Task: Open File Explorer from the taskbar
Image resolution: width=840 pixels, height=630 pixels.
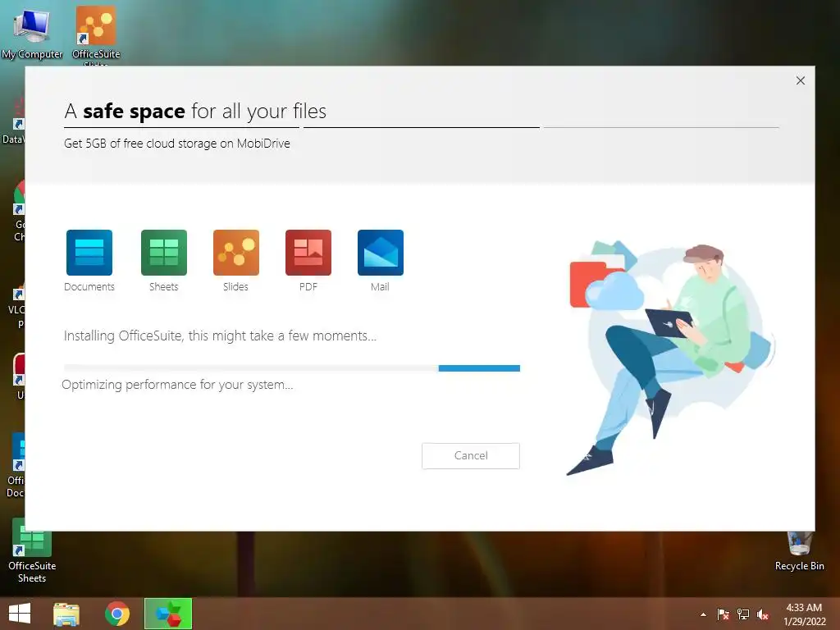Action: pos(66,614)
